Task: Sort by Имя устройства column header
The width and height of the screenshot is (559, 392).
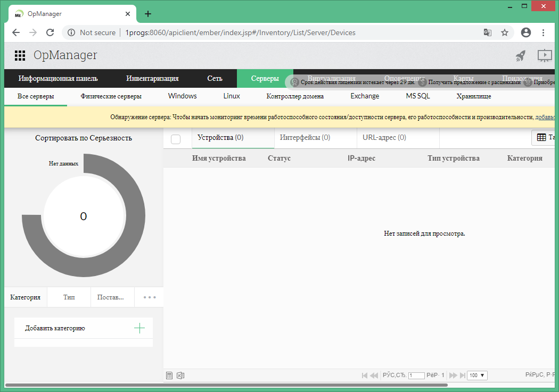Action: pos(219,158)
